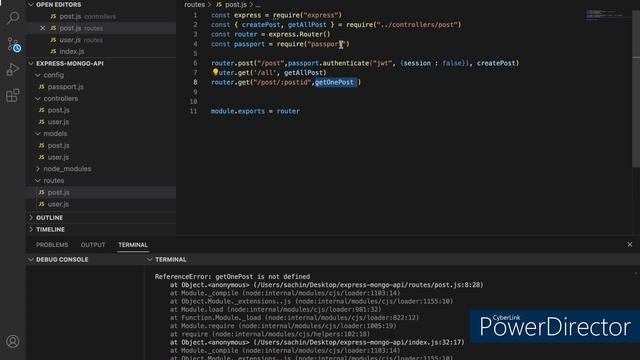
Task: Open passport.js in config folder
Action: point(101,87)
